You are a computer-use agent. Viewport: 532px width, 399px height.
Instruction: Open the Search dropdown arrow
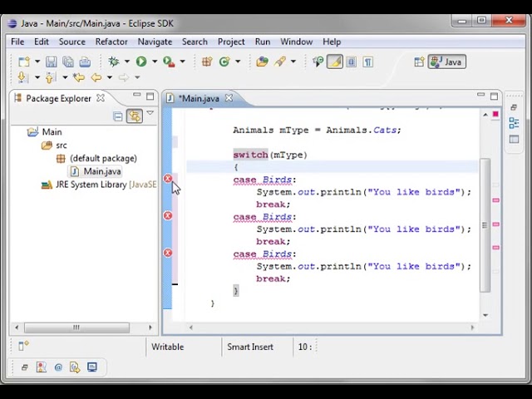[293, 62]
